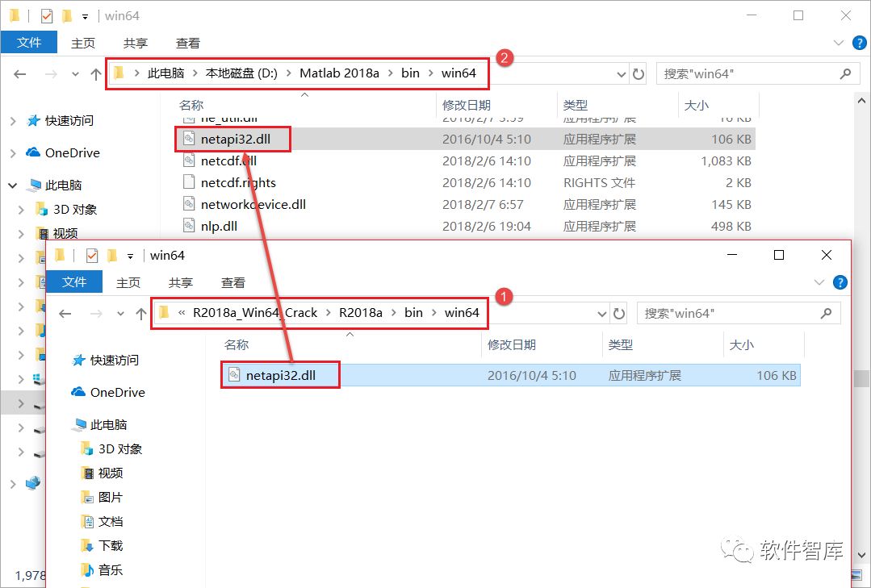Click Up arrow in back window

coord(95,74)
